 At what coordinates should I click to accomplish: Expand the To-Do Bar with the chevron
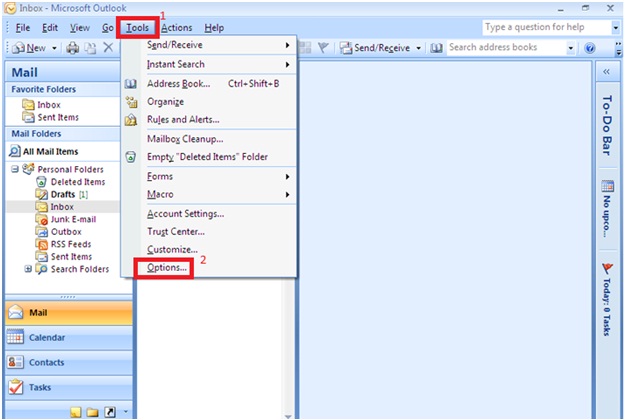click(x=607, y=73)
